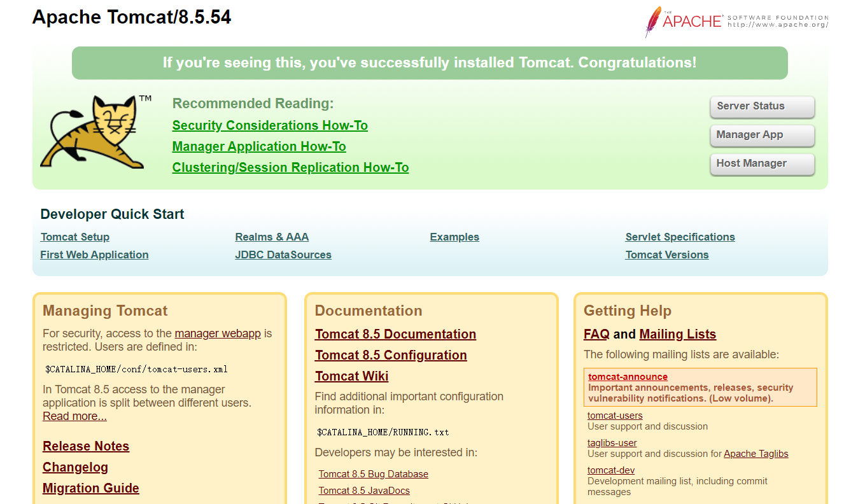Open the Mailing Lists link
The height and width of the screenshot is (504, 865).
pyautogui.click(x=677, y=334)
